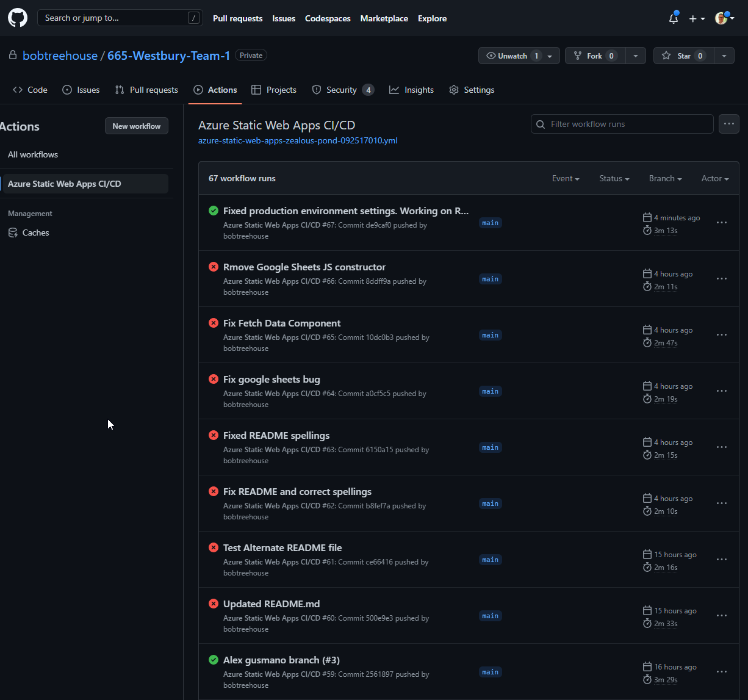Open options for Test Alternate README file run
748x700 pixels.
[722, 560]
